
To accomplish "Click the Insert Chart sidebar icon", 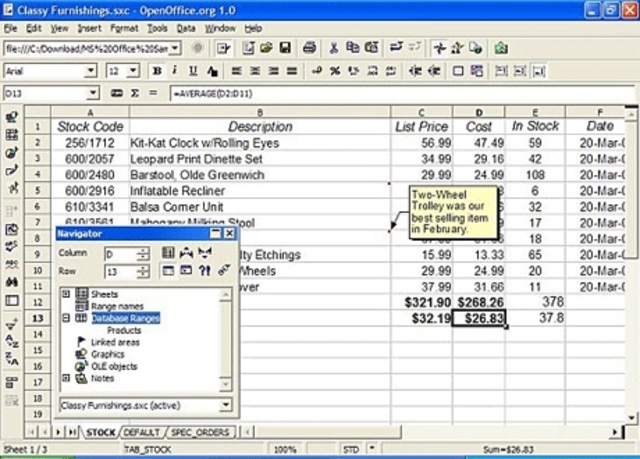I will pyautogui.click(x=12, y=153).
